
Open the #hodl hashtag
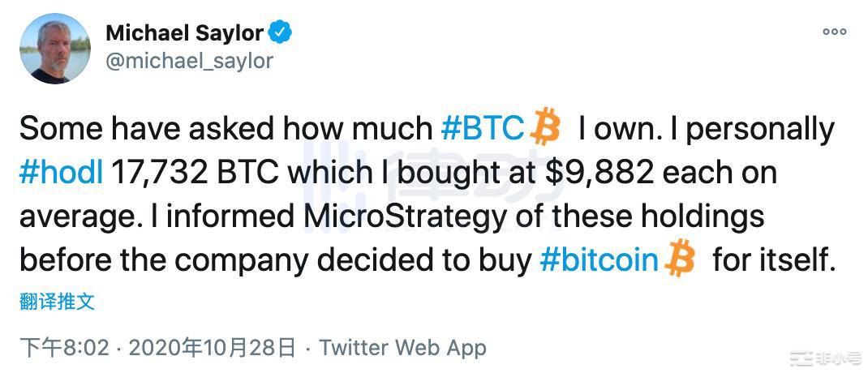click(60, 173)
